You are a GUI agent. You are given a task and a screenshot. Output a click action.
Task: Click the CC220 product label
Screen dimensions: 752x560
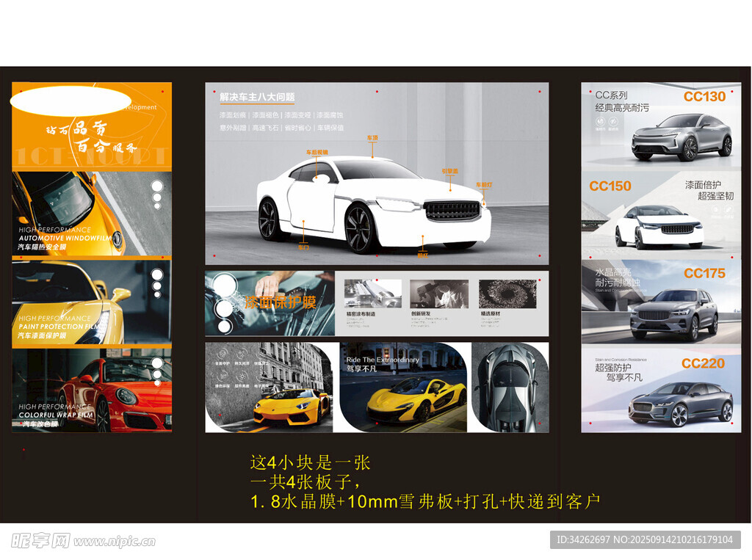(x=703, y=363)
